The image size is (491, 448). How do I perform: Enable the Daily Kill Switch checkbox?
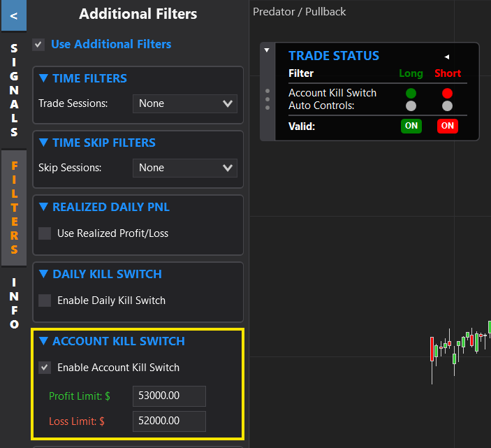coord(45,301)
